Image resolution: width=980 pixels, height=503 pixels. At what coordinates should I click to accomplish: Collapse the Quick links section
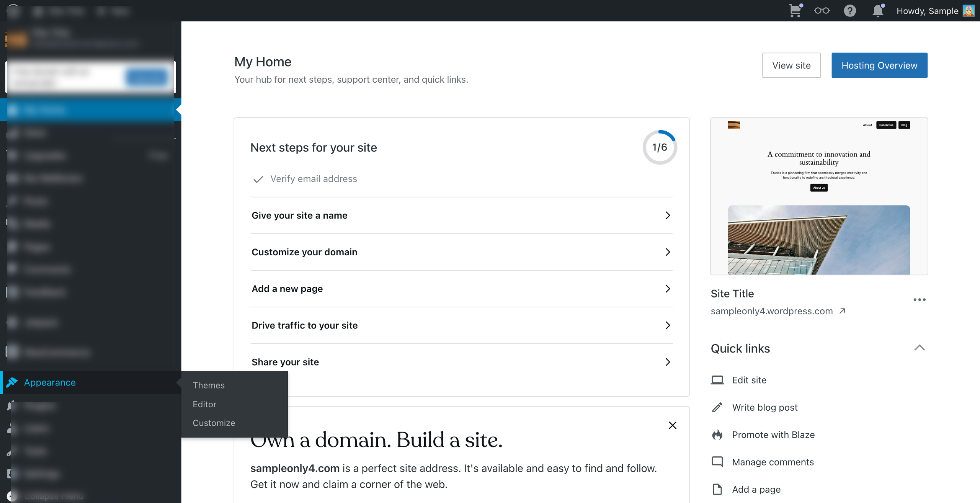pos(919,348)
